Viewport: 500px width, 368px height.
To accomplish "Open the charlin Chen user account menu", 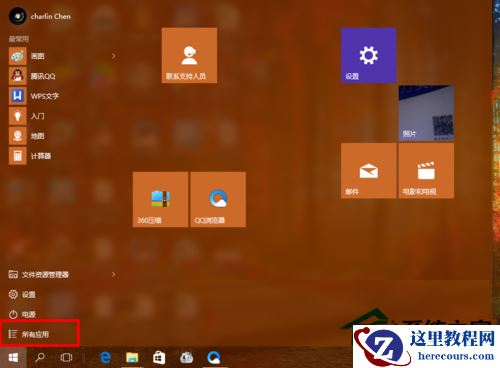I will point(40,16).
